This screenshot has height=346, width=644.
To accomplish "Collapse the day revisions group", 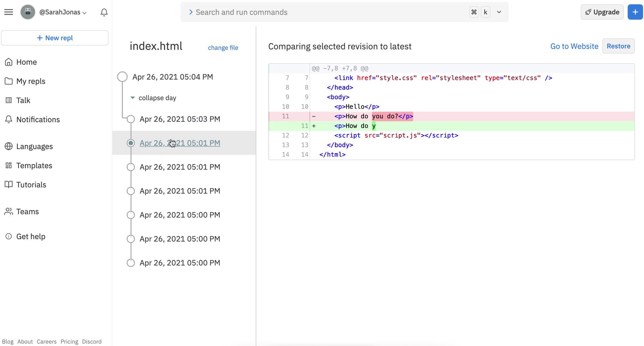I will point(153,98).
